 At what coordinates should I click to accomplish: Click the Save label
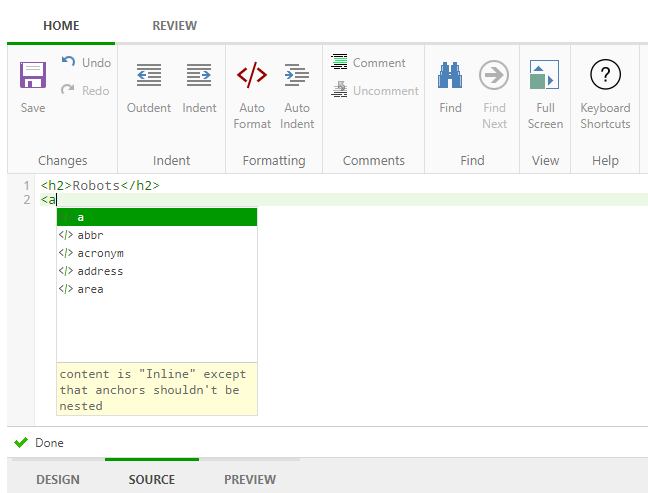click(33, 108)
